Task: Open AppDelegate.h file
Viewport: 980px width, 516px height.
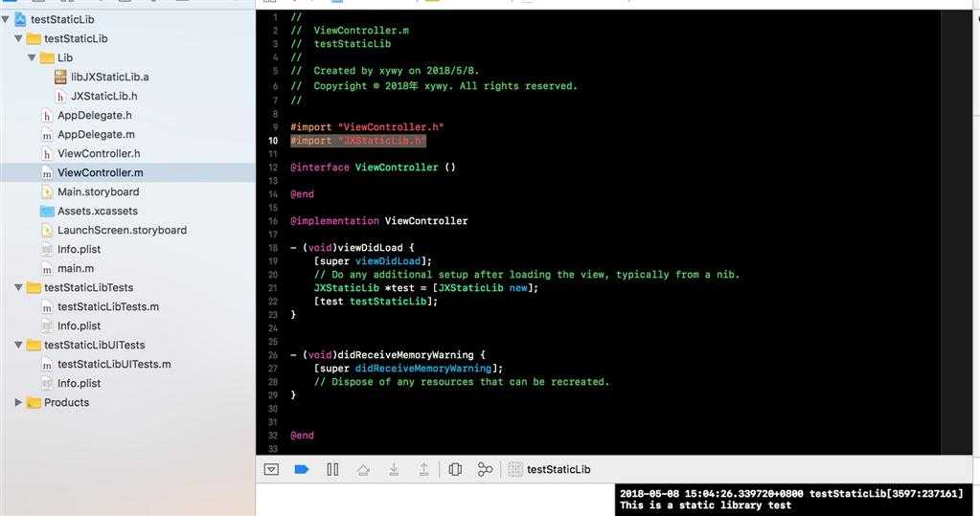Action: tap(95, 116)
